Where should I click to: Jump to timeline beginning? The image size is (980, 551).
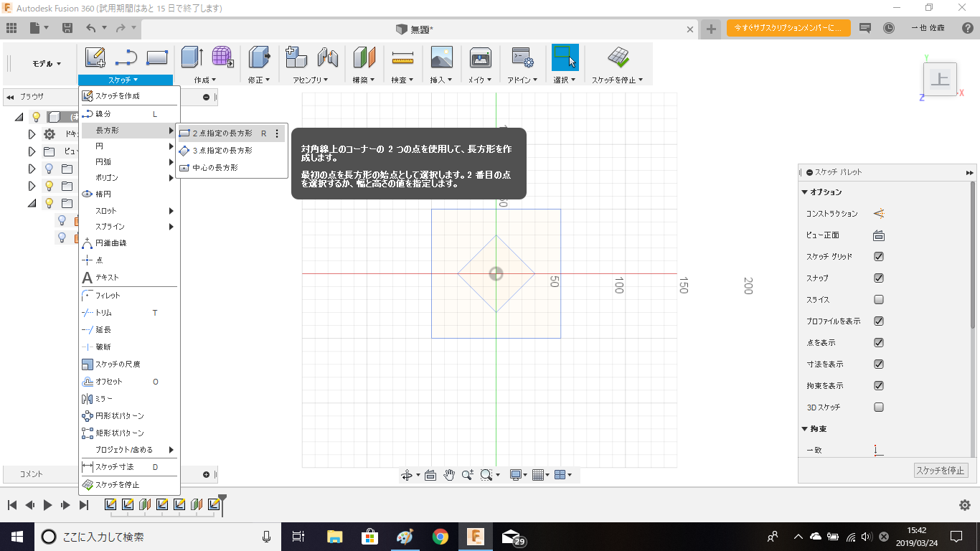(x=12, y=505)
